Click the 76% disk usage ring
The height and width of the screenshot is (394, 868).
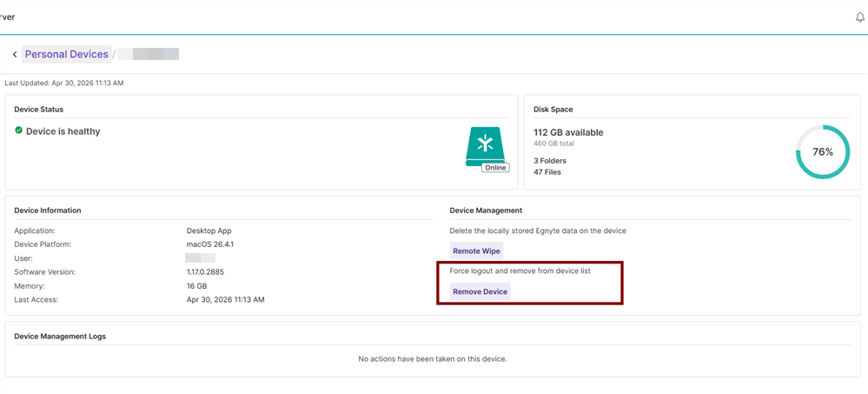pos(823,152)
